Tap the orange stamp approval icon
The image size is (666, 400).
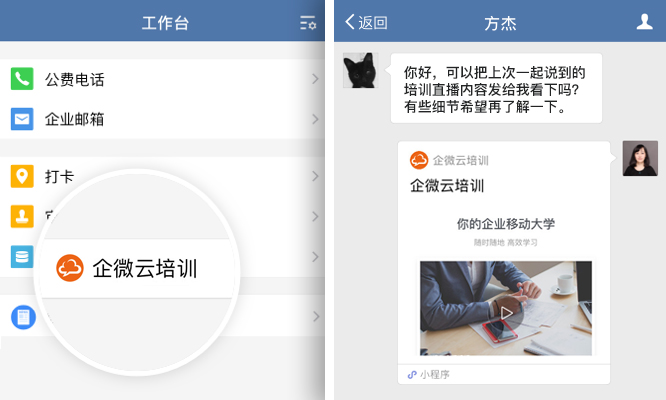click(22, 216)
